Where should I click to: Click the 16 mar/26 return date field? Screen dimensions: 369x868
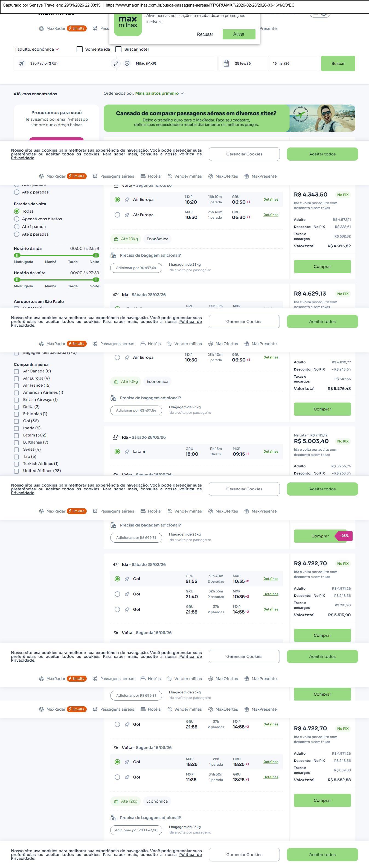point(295,63)
